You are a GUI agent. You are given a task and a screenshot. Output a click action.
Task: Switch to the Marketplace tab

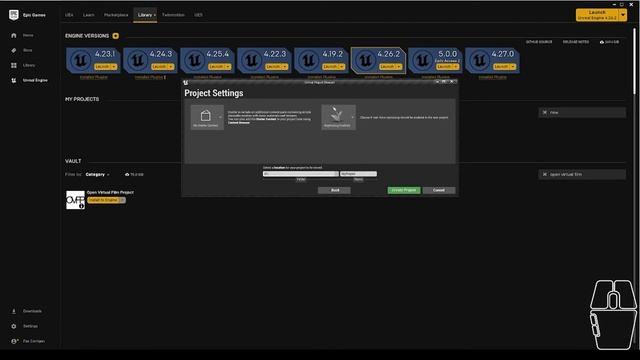116,15
